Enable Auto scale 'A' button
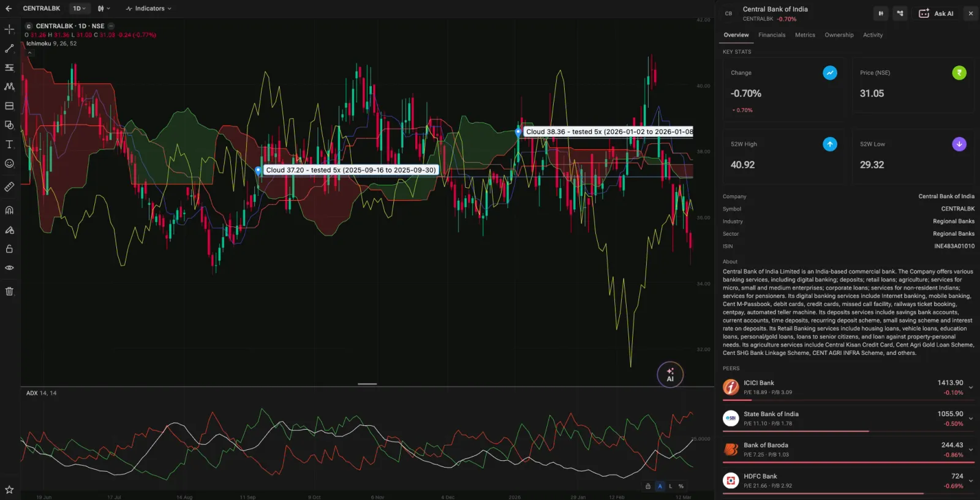Image resolution: width=980 pixels, height=500 pixels. point(660,486)
